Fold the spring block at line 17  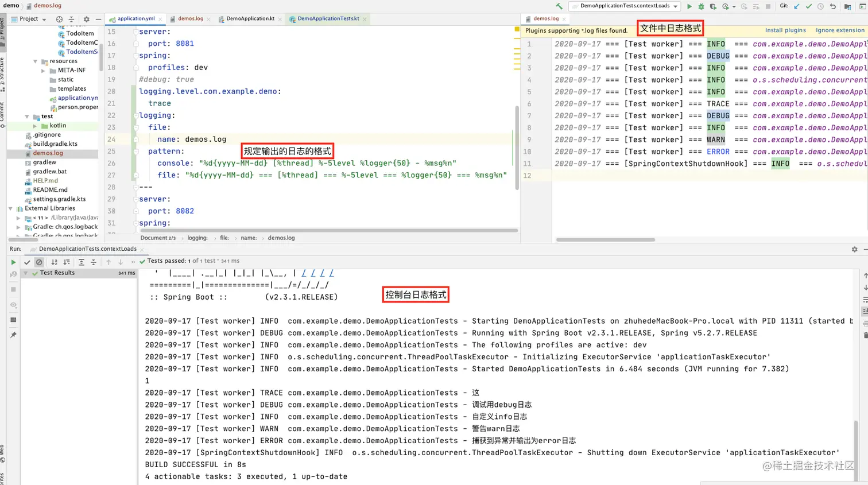pos(136,56)
